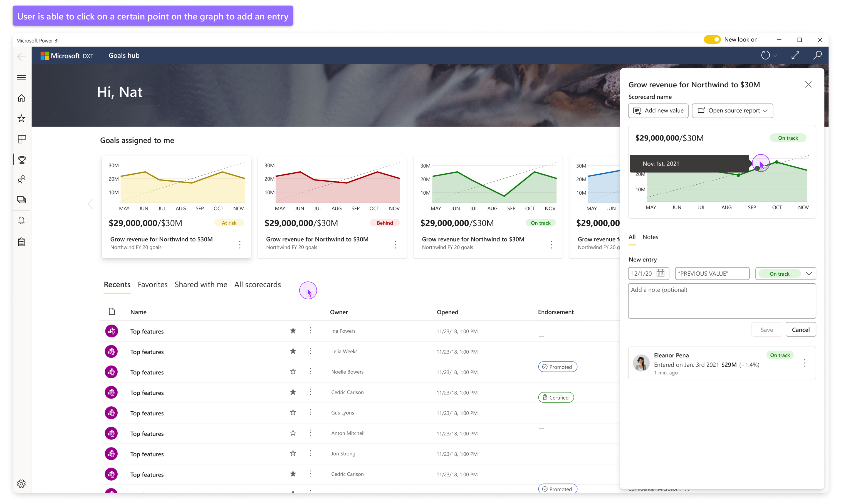
Task: Favorite the Noelle Bowers row
Action: (x=293, y=371)
